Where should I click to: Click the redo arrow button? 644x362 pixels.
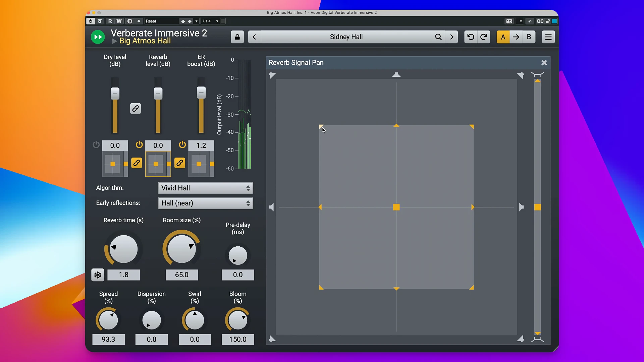coord(484,37)
